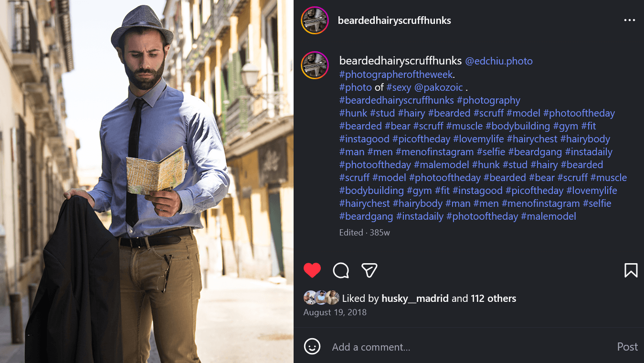Open emoji picker smiley icon
Viewport: 644px width, 363px height.
312,346
